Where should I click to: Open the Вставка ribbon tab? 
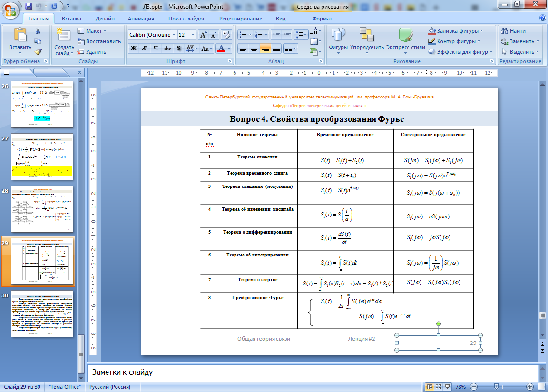[x=71, y=19]
